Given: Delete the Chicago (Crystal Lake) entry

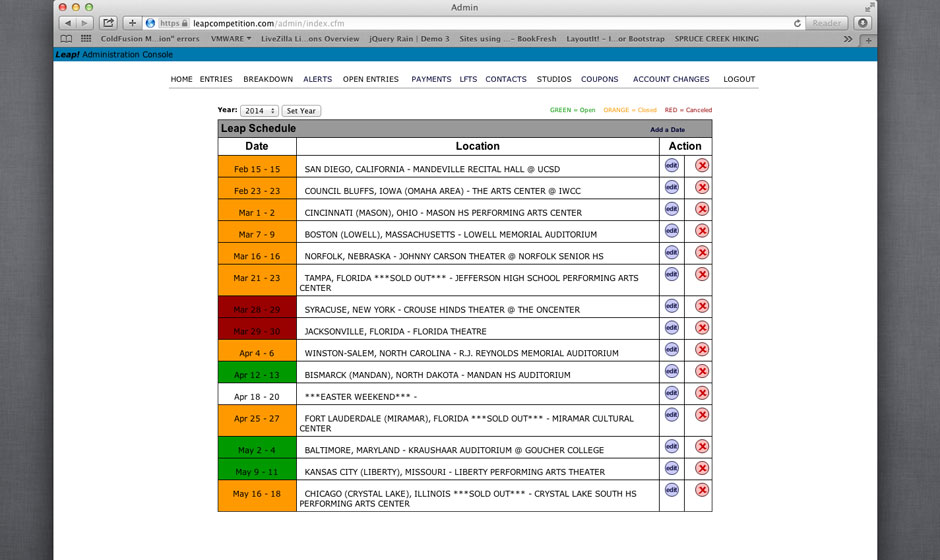Looking at the screenshot, I should coord(702,490).
